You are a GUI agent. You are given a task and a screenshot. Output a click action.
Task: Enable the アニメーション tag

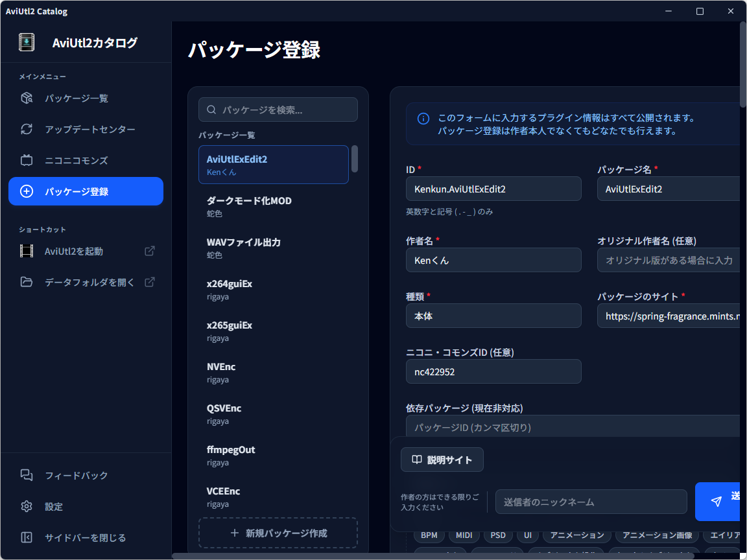[576, 535]
